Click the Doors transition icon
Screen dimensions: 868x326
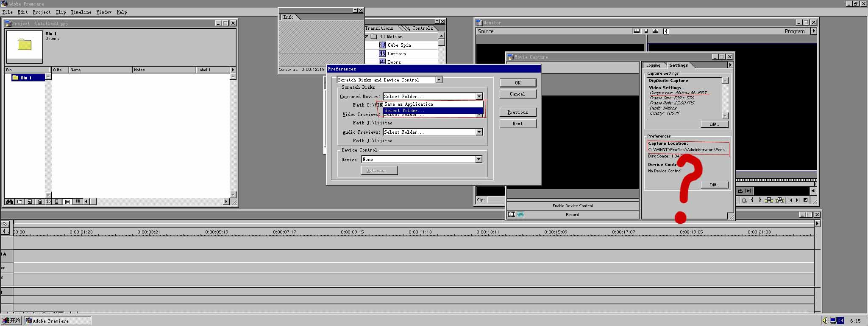click(382, 62)
